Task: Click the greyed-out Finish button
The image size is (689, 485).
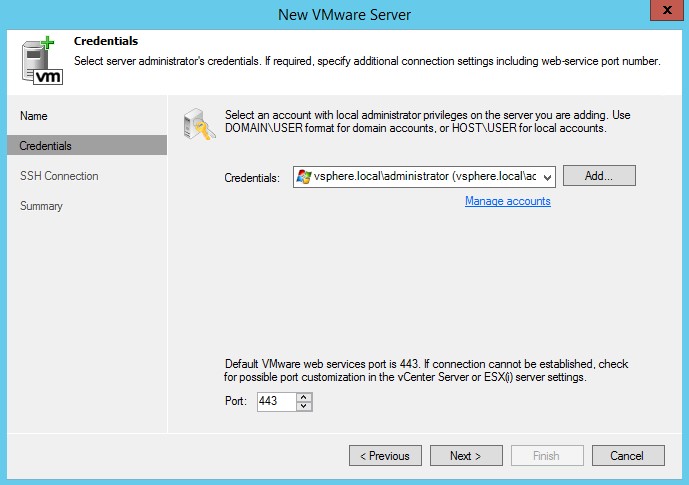Action: [547, 456]
